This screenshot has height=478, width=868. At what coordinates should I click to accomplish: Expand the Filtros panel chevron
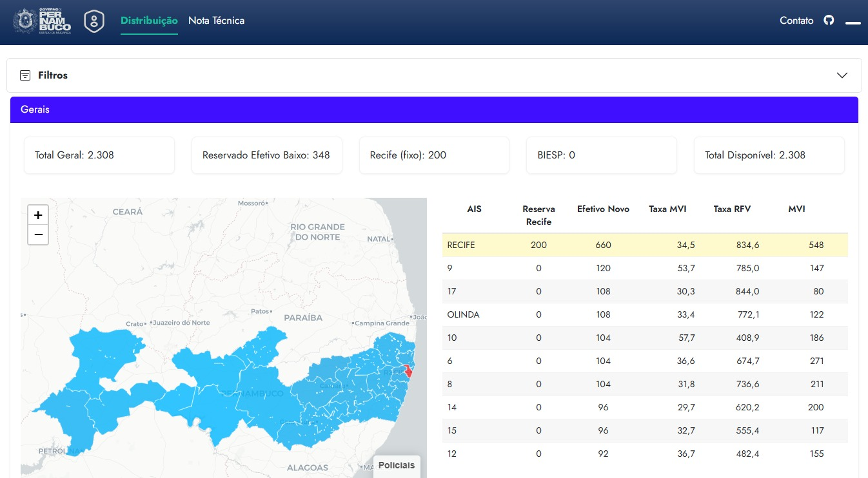click(x=842, y=75)
